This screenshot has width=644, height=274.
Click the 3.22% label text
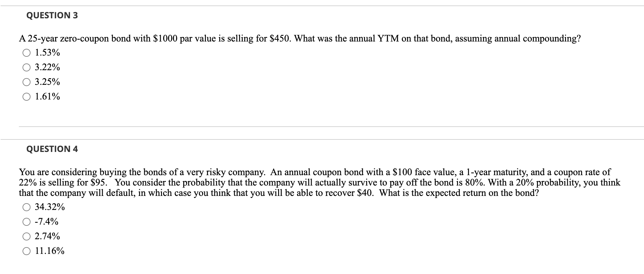(x=47, y=67)
